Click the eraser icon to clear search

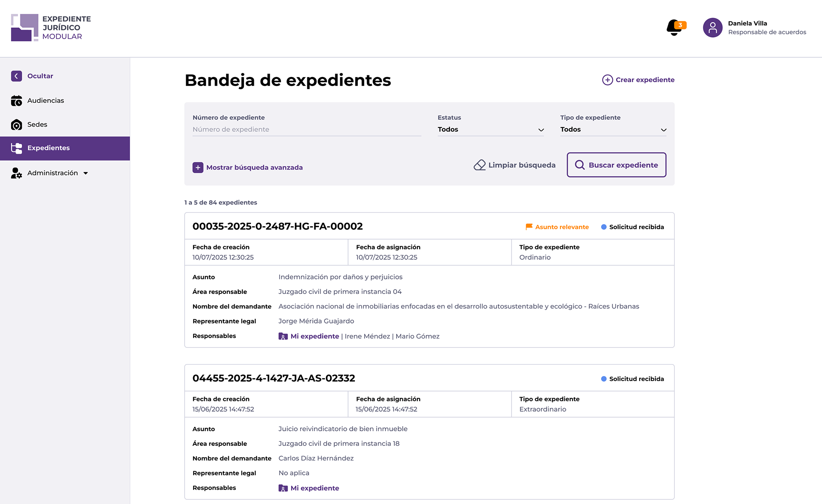pyautogui.click(x=479, y=165)
